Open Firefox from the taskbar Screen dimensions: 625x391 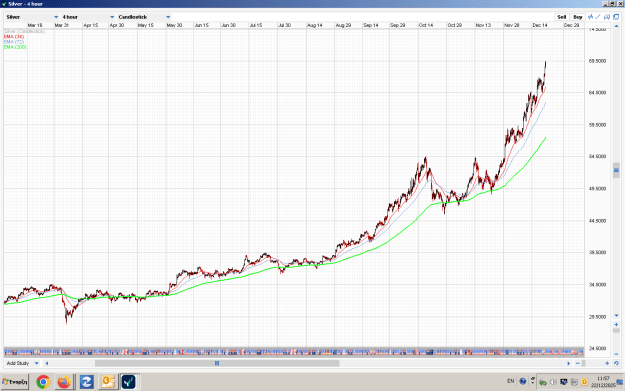[64, 382]
